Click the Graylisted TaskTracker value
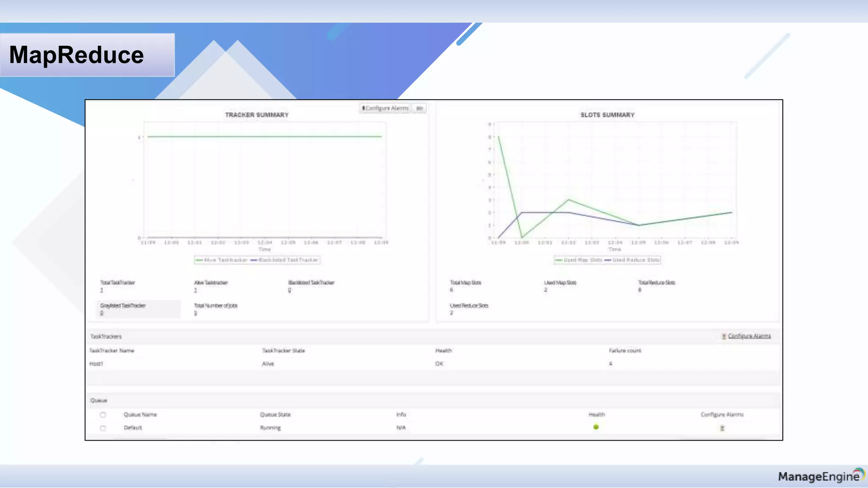The image size is (868, 488). click(x=102, y=313)
